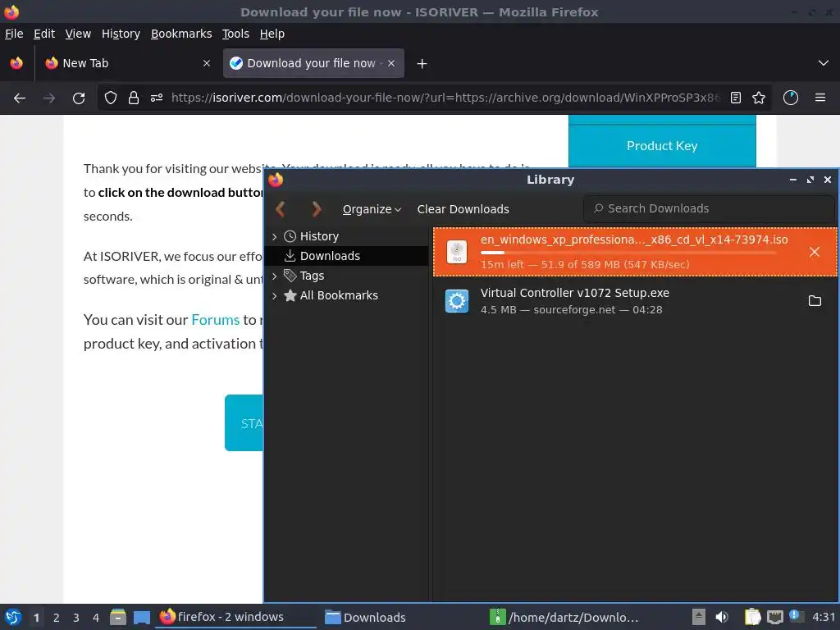Switch to Download your file now tab
Viewport: 840px width, 630px height.
tap(313, 63)
